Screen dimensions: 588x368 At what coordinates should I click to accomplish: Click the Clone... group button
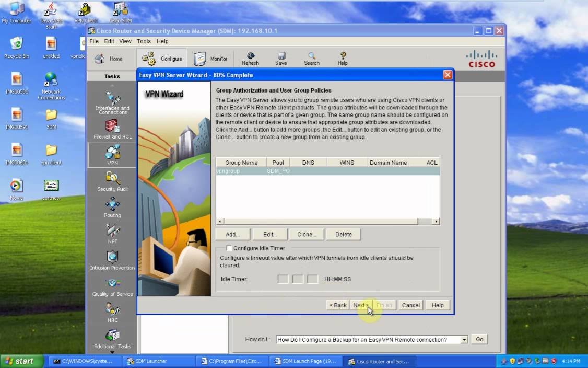[x=307, y=234]
